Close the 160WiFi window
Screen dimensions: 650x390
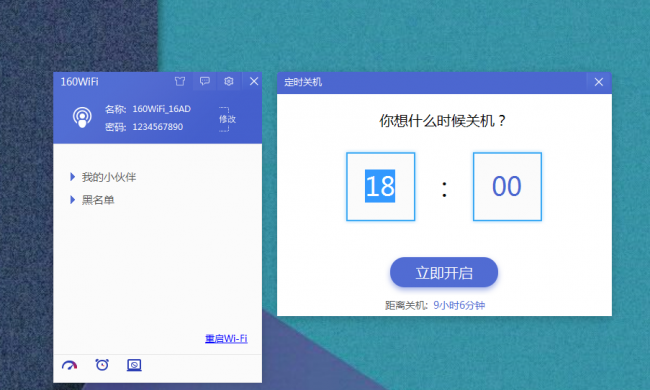coord(254,81)
